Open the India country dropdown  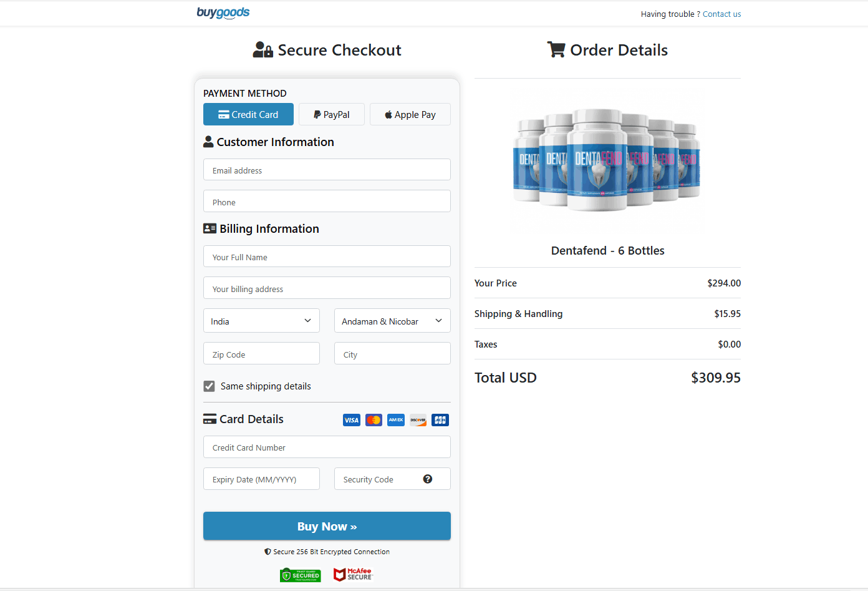[261, 321]
